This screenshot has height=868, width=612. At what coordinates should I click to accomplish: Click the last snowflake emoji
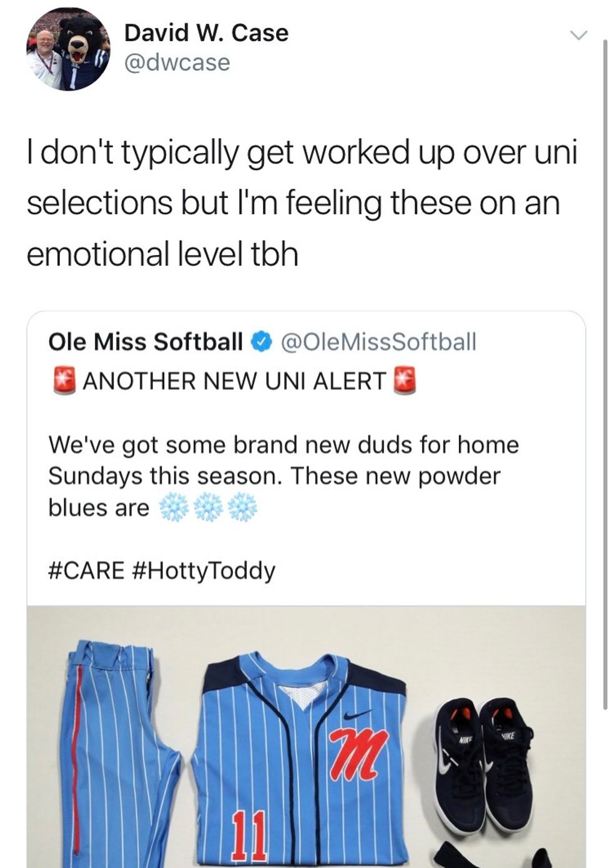(x=242, y=508)
